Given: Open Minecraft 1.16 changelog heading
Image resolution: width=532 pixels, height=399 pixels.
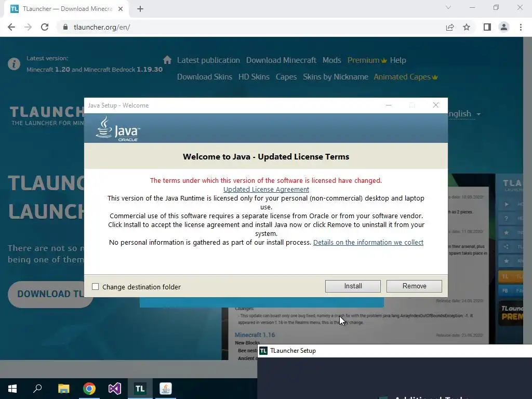Looking at the screenshot, I should pos(255,335).
